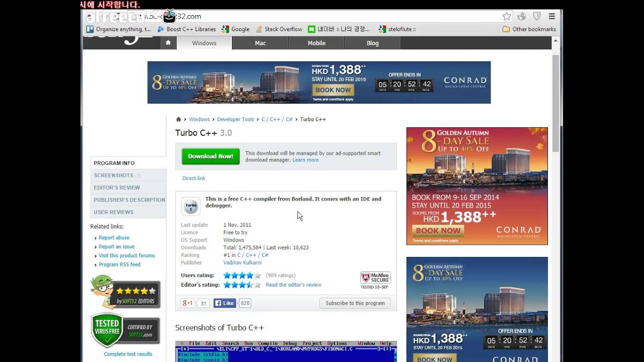Click the Report an issue link
Image resolution: width=644 pixels, height=362 pixels.
tap(116, 247)
